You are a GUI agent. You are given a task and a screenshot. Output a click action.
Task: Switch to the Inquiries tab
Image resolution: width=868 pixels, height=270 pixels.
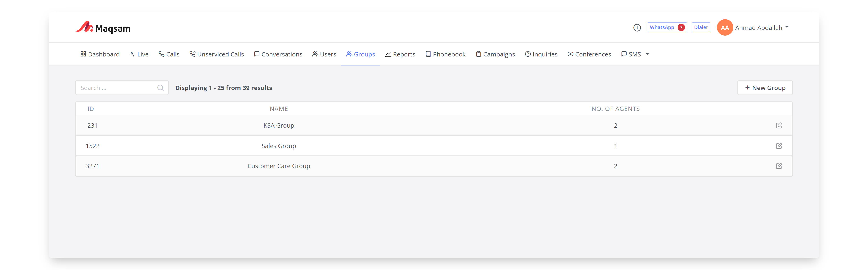point(541,54)
